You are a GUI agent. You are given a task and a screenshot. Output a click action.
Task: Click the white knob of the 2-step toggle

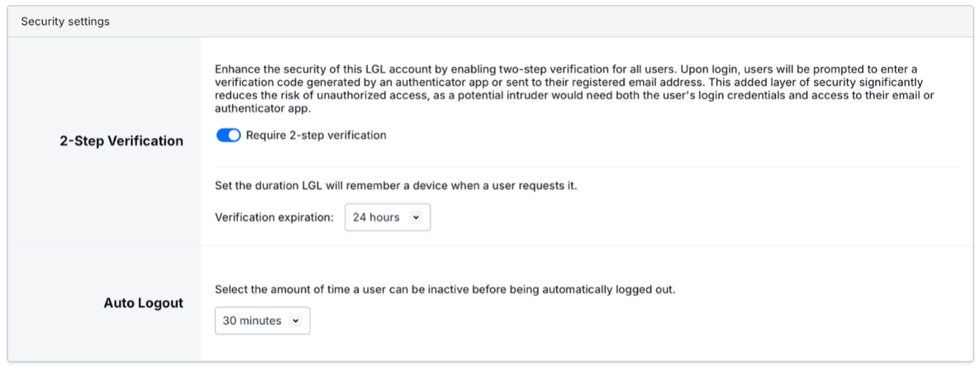point(234,136)
